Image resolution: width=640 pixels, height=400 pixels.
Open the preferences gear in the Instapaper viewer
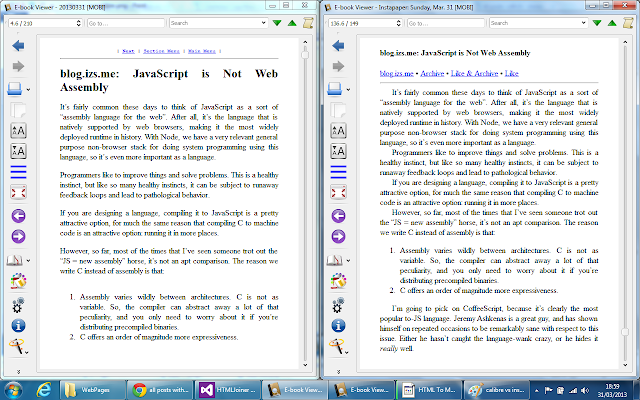[338, 305]
